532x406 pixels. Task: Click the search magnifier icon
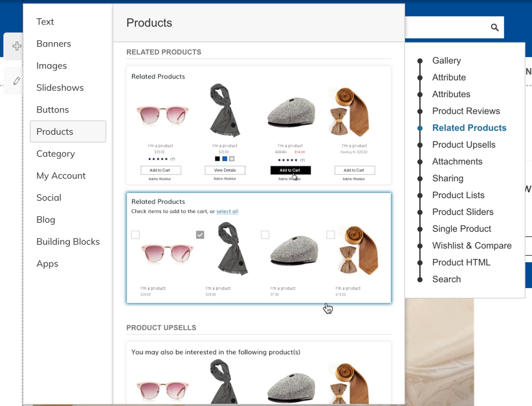point(494,27)
